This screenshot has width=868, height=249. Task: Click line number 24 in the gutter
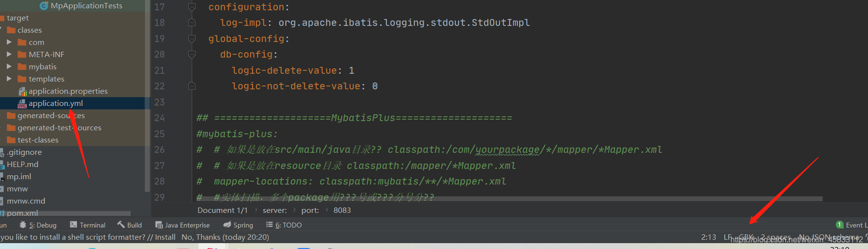[x=159, y=118]
